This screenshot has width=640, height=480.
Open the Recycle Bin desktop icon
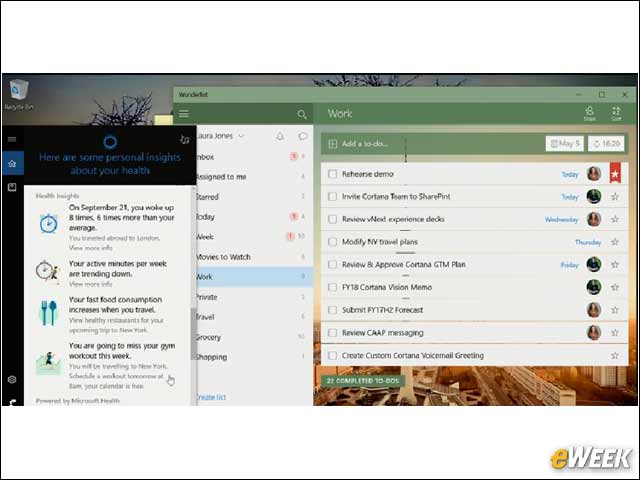click(18, 94)
